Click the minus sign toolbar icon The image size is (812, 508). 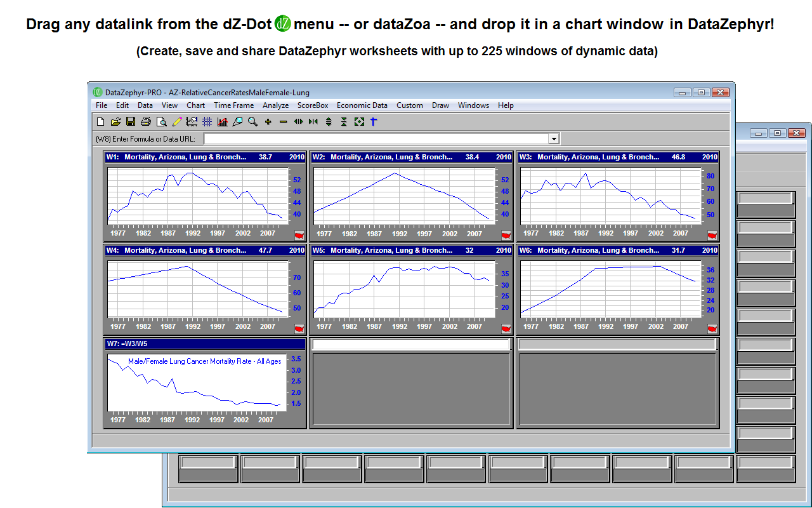(x=283, y=122)
